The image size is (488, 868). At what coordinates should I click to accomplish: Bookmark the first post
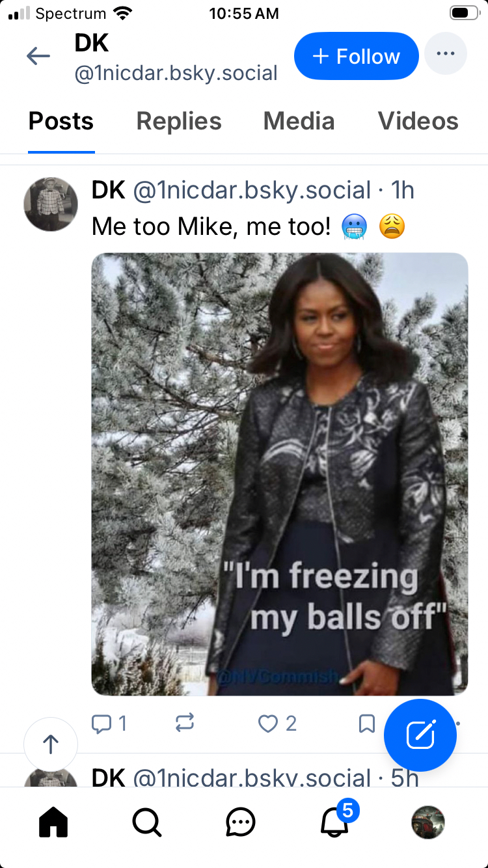(x=367, y=724)
